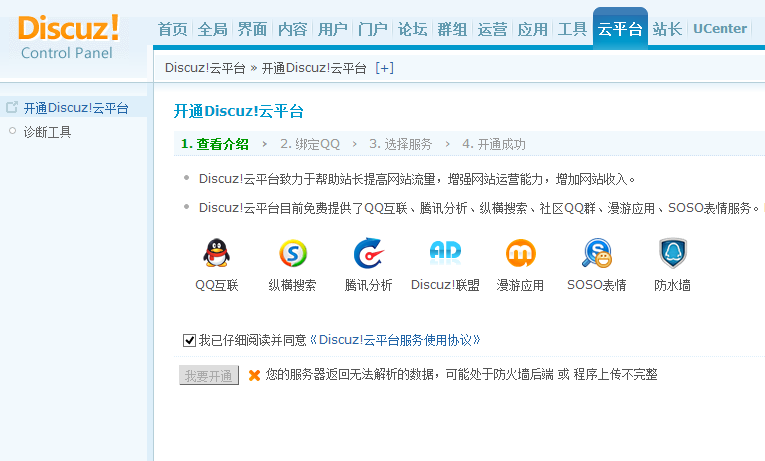
Task: Click external-link icon beside 开通Discuz!云平台
Action: tap(12, 107)
